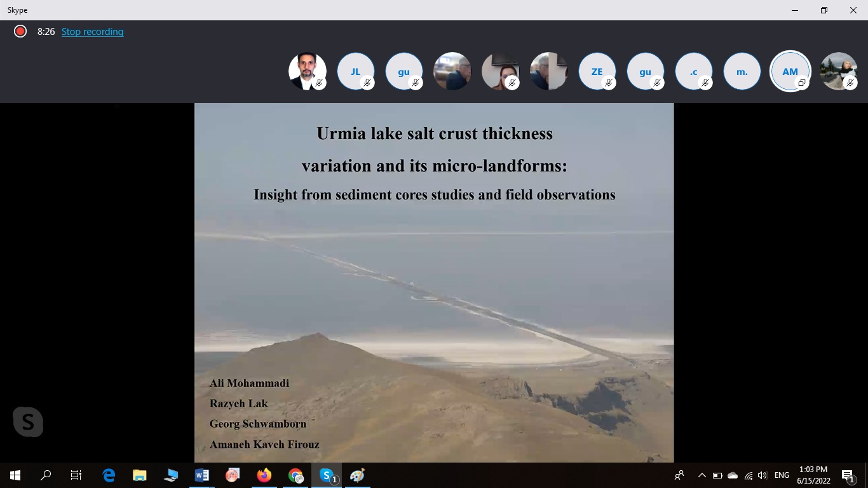This screenshot has width=868, height=488.
Task: Select the .c participant avatar
Action: point(693,71)
